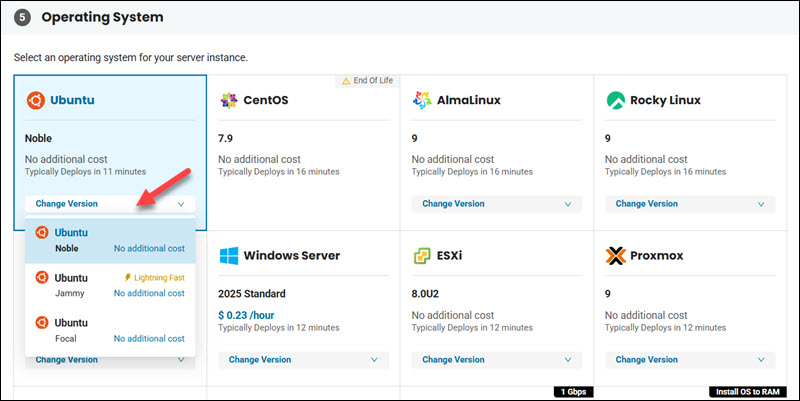Open Windows Server Change Version dropdown
This screenshot has width=800, height=401.
pos(303,360)
